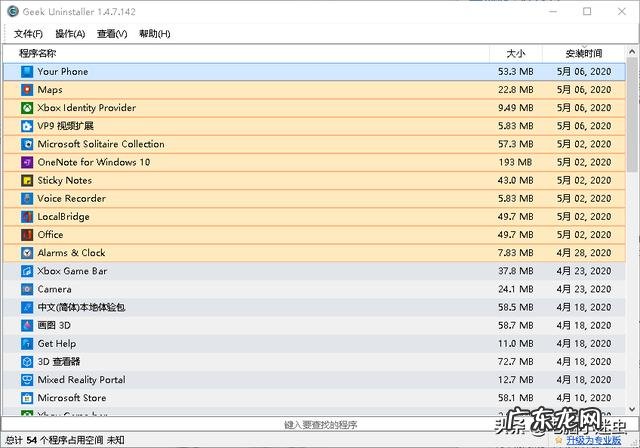Select the Sticky Notes name text
The image size is (640, 448).
point(64,180)
